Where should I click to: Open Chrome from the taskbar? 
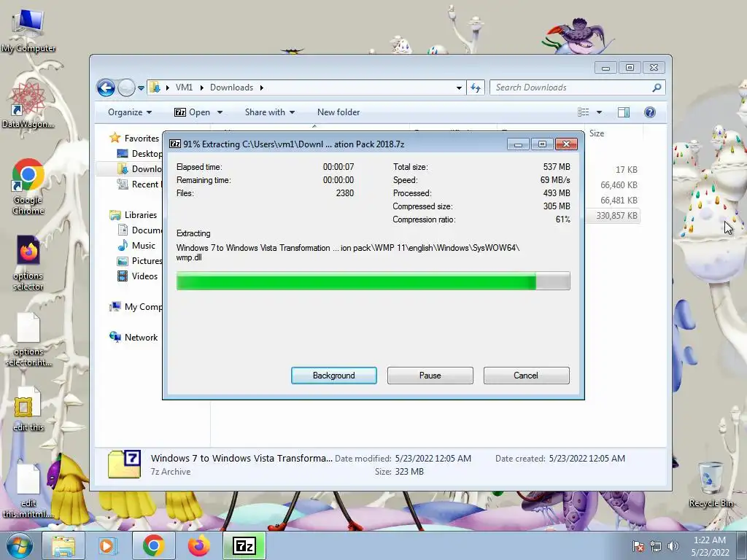coord(153,545)
